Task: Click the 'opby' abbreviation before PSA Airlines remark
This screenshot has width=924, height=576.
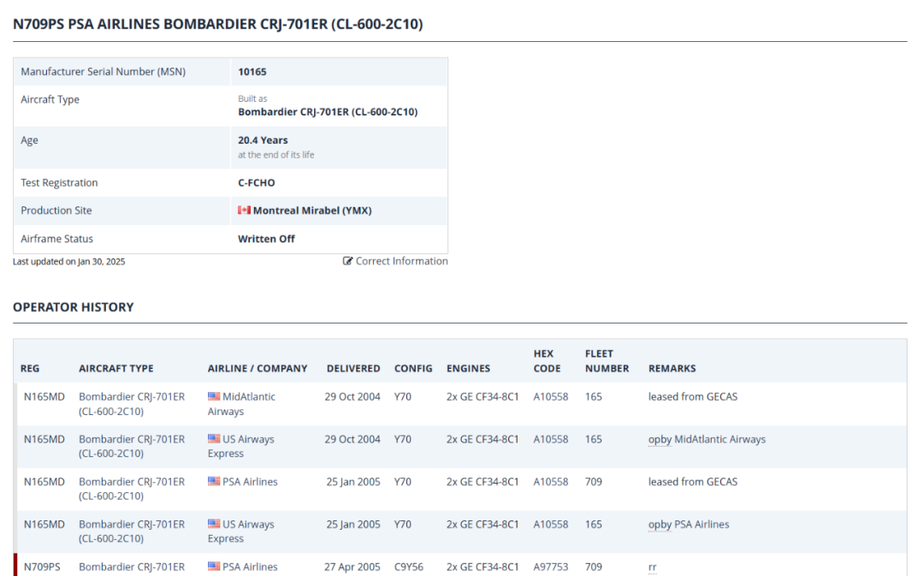Action: click(x=660, y=525)
